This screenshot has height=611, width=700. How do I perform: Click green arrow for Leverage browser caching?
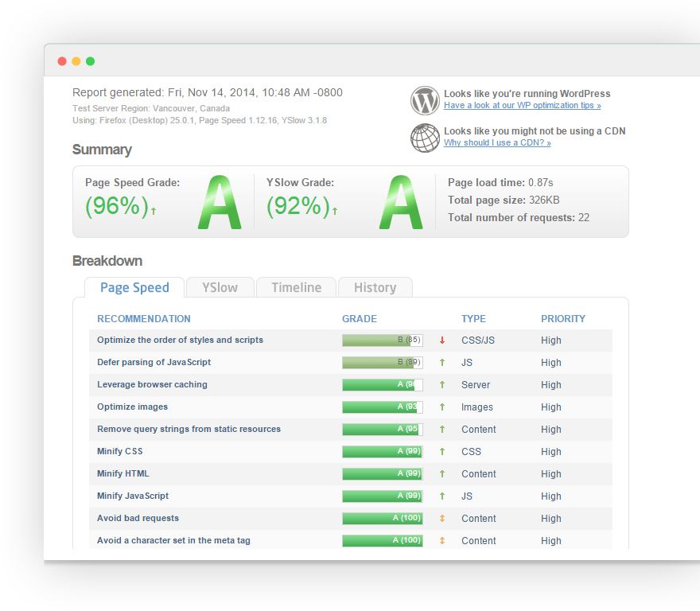pyautogui.click(x=442, y=384)
